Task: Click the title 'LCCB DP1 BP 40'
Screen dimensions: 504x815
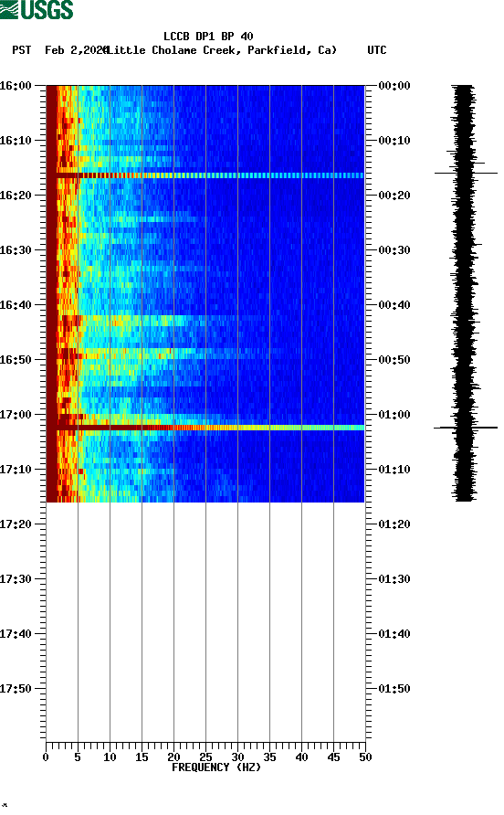Action: [x=208, y=37]
